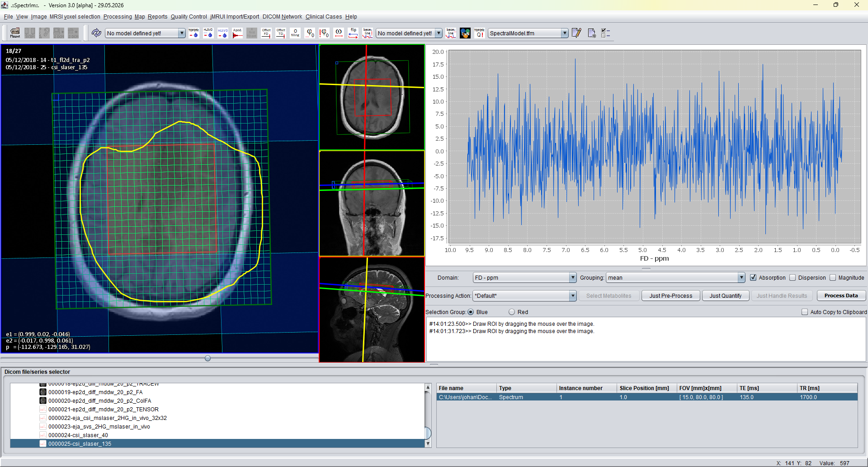
Task: Click the first greyed 2 DCM icon
Action: 59,33
